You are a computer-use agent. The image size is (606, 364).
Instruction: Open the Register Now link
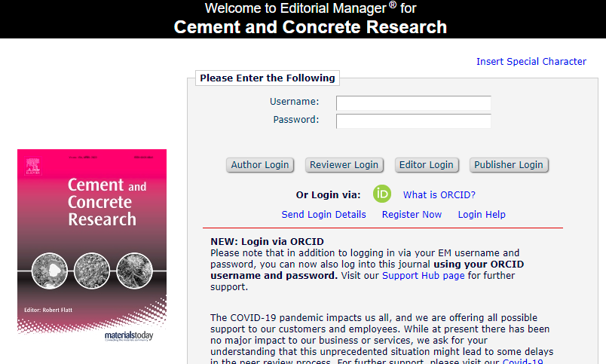(412, 215)
